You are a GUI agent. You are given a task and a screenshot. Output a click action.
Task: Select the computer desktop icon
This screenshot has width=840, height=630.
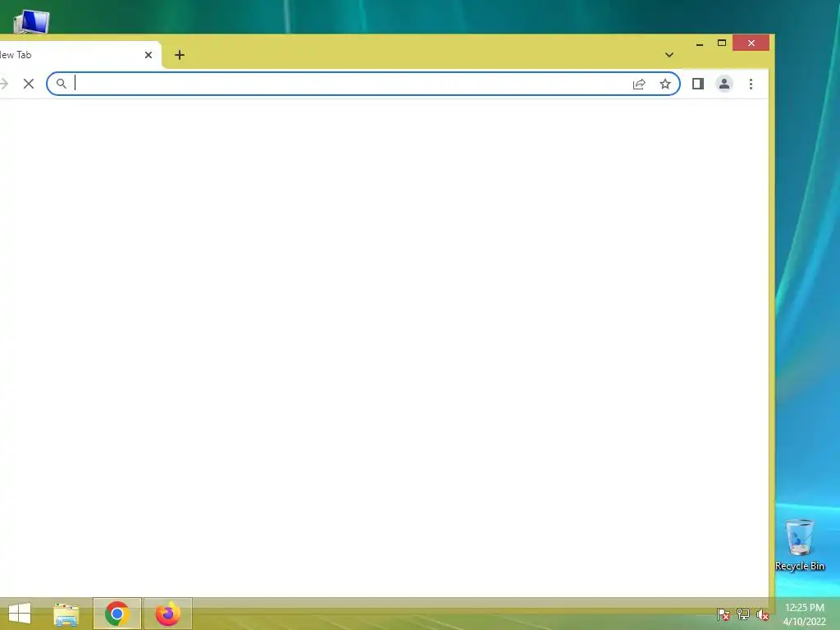click(32, 22)
